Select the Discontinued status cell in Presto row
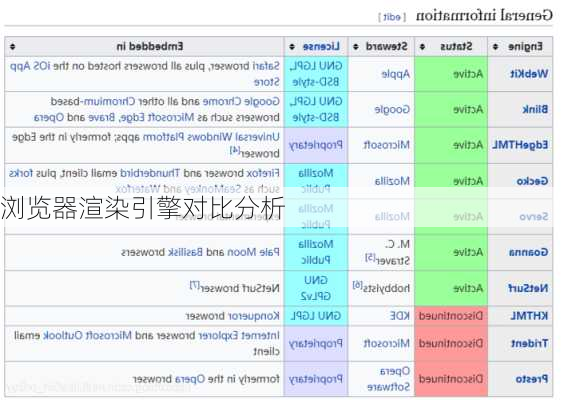 [451, 379]
